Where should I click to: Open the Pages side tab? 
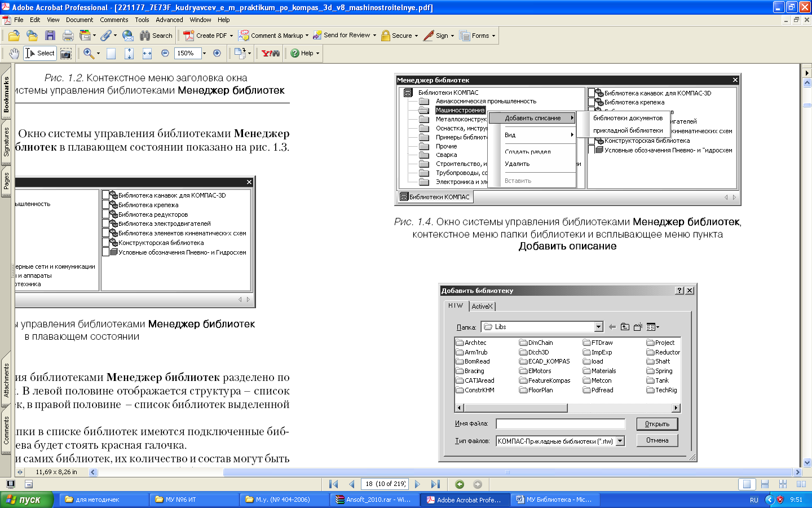point(6,181)
